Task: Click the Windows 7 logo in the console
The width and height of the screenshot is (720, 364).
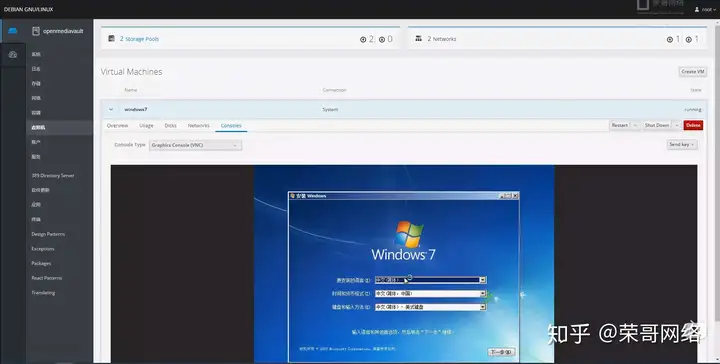Action: 409,234
